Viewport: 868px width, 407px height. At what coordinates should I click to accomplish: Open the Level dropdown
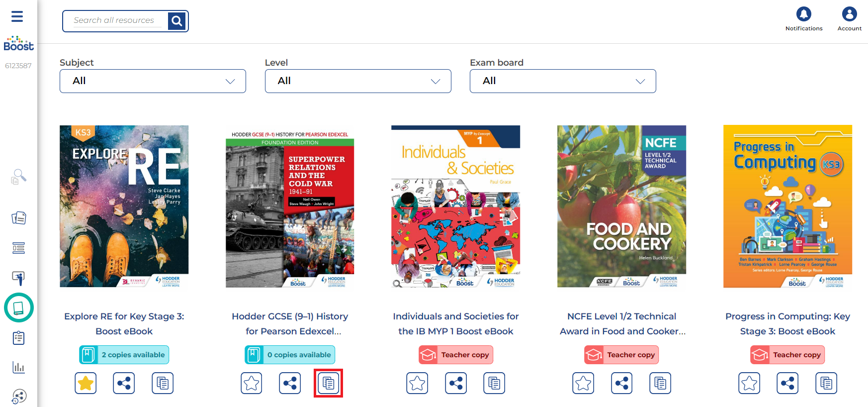[x=357, y=81]
